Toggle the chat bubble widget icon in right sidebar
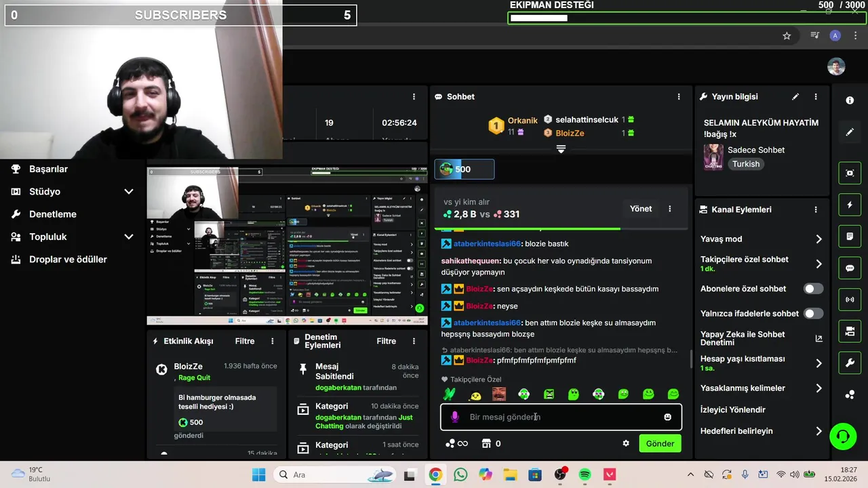The image size is (868, 488). pos(850,268)
